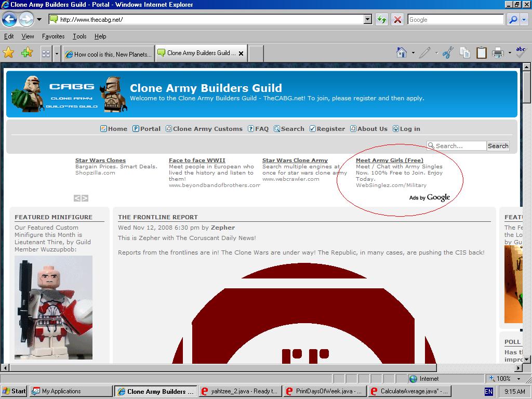Open search provider options dropdown arrow
The width and height of the screenshot is (532, 399).
click(524, 19)
